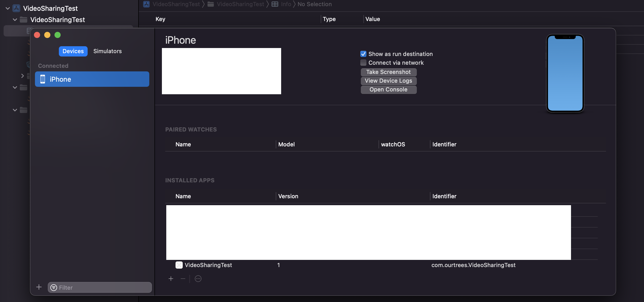Select the Devices tab
Image resolution: width=644 pixels, height=302 pixels.
pos(73,51)
